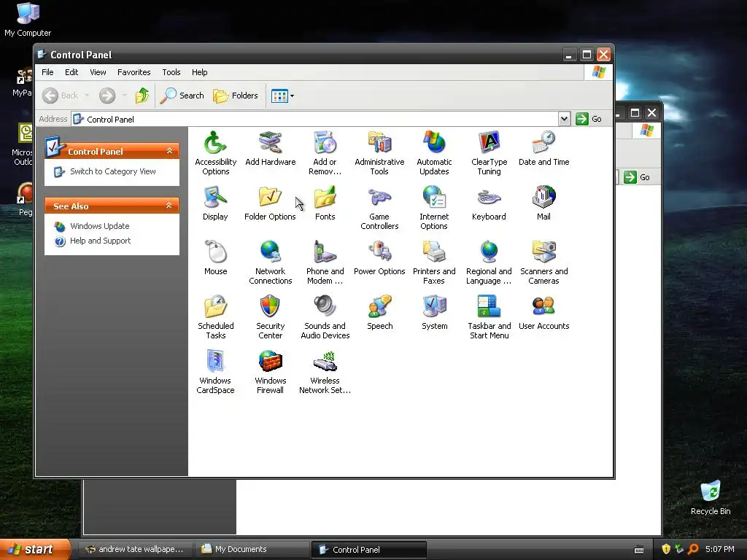Image resolution: width=747 pixels, height=560 pixels.
Task: Select Phone and Modem icon
Action: (325, 252)
